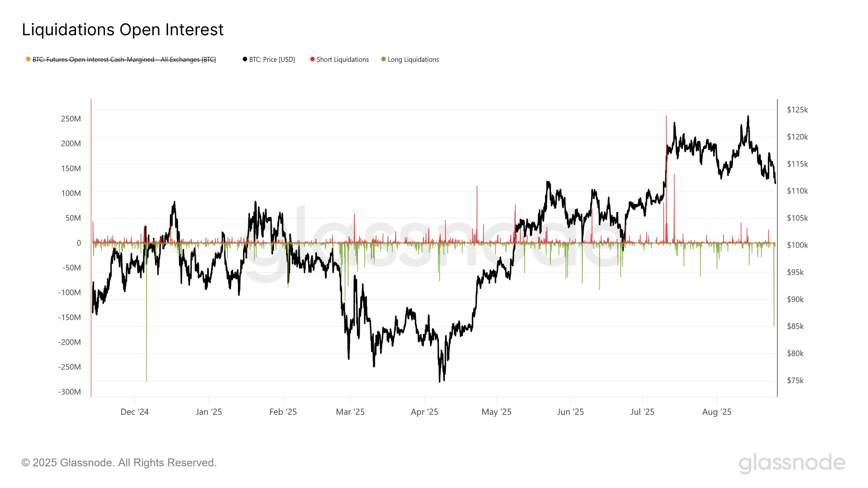
Task: Click the Glassnode copyright notice text
Action: pos(119,462)
